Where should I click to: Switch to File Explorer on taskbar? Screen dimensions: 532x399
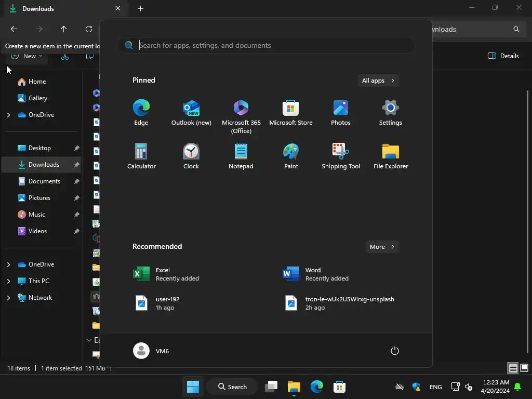tap(294, 387)
